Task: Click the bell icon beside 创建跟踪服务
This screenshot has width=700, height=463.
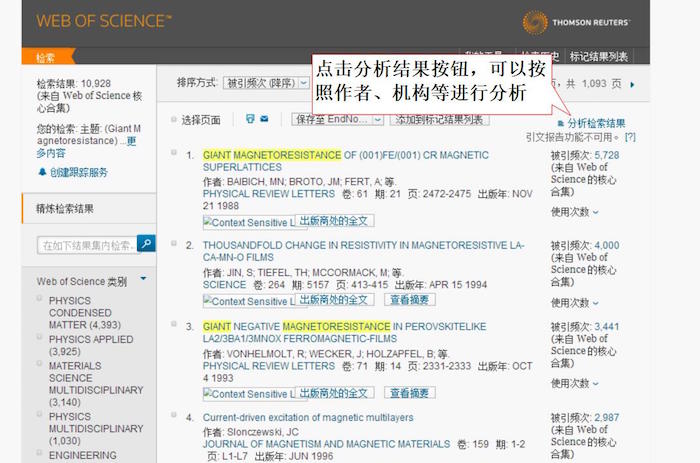Action: pyautogui.click(x=42, y=172)
